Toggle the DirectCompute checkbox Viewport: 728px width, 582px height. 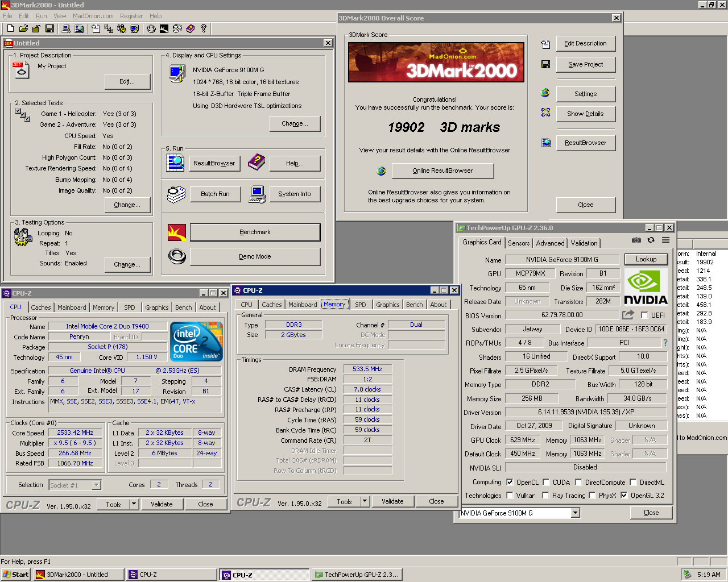[578, 482]
